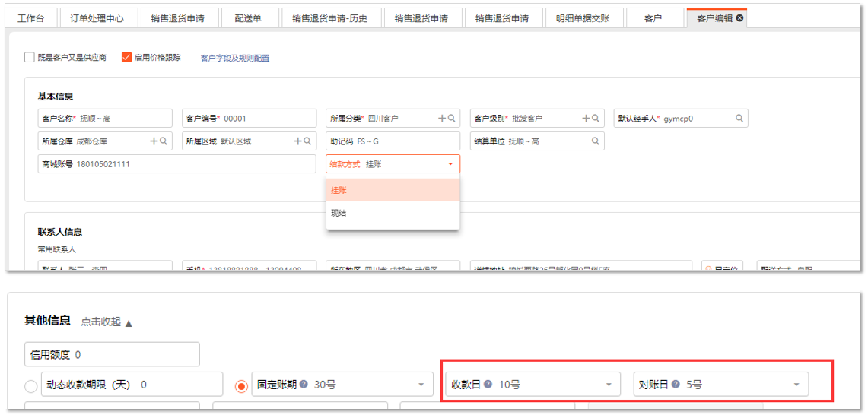Search settlement units with 结算单位 magnifier icon
Image resolution: width=868 pixels, height=415 pixels.
(x=596, y=141)
